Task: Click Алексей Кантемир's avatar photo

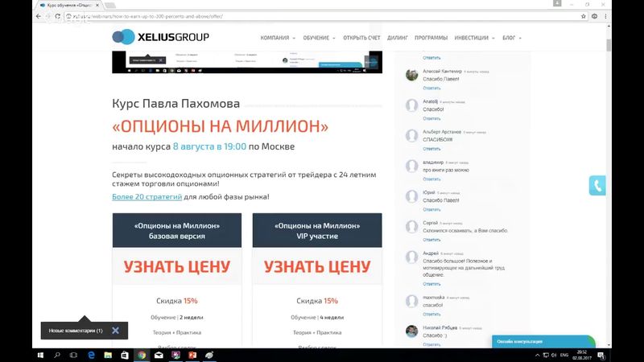Action: point(412,75)
